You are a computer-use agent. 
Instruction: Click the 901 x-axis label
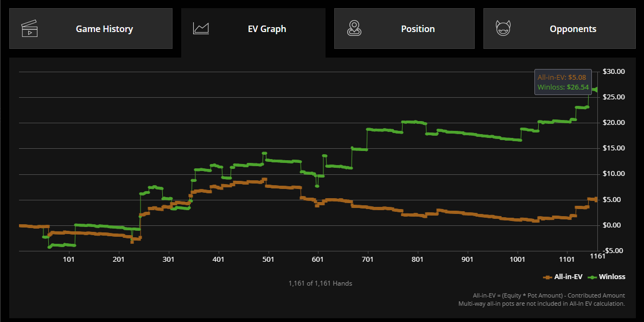(467, 260)
